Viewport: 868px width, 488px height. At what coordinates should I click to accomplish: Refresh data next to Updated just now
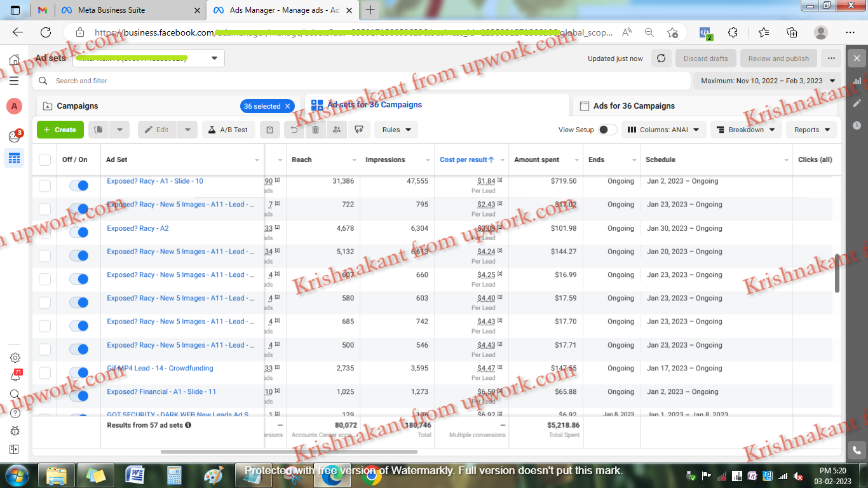661,58
